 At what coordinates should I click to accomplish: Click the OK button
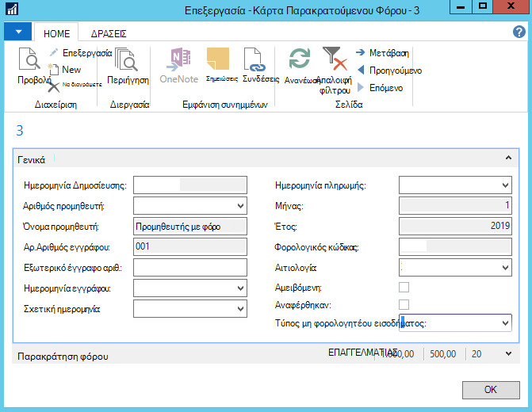[x=491, y=390]
